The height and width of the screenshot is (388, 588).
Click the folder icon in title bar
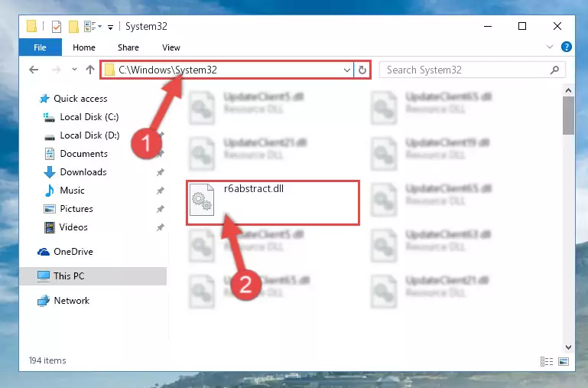click(32, 27)
